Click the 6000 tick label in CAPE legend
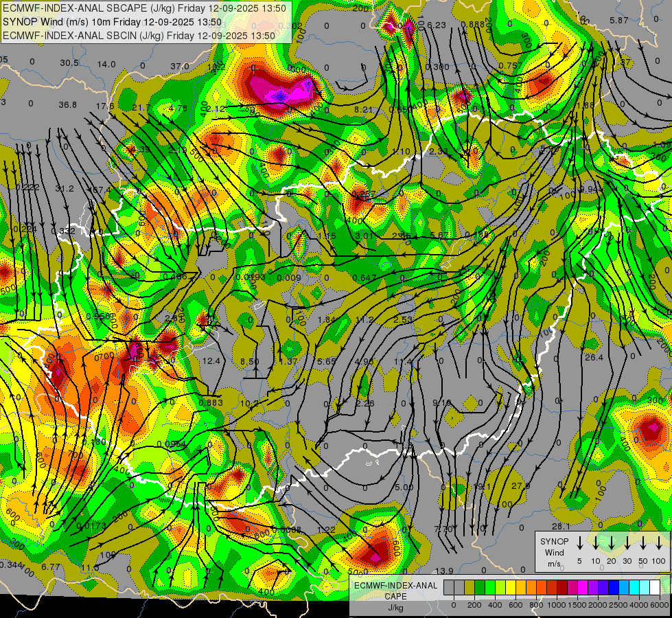Screen dimensions: 672x618 tap(661, 605)
